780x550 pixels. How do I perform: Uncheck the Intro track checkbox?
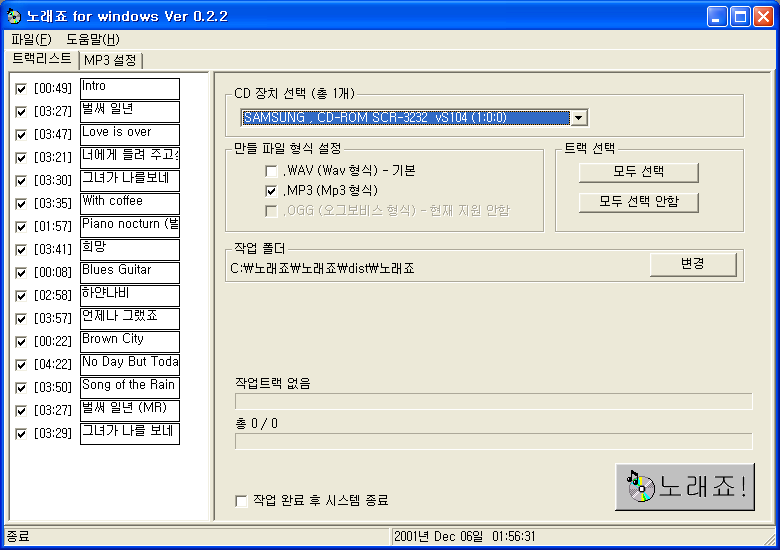click(21, 89)
